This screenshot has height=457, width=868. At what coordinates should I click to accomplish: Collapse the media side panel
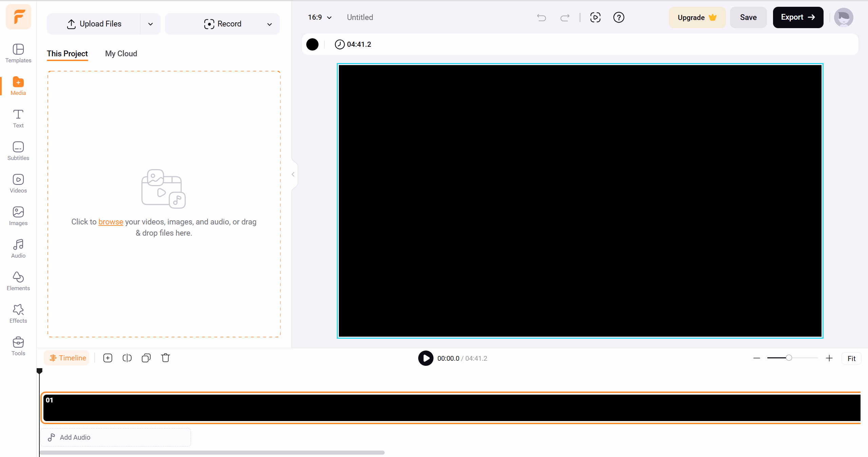coord(293,175)
